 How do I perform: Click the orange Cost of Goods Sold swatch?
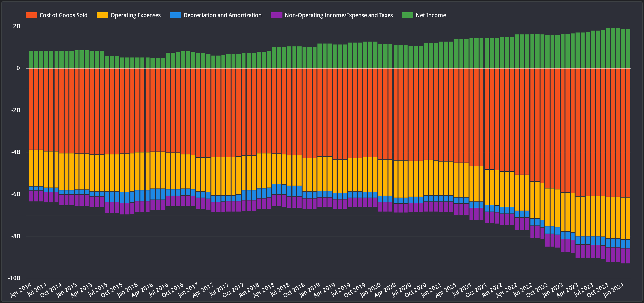pos(31,15)
